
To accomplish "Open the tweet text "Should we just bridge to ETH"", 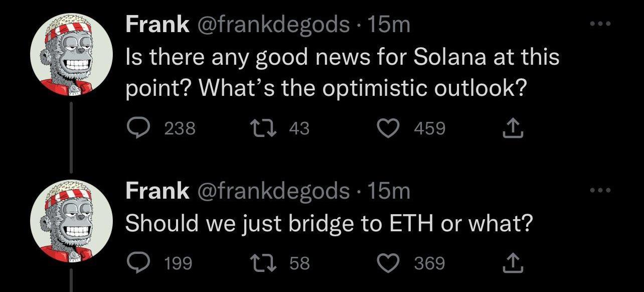I will (x=328, y=223).
